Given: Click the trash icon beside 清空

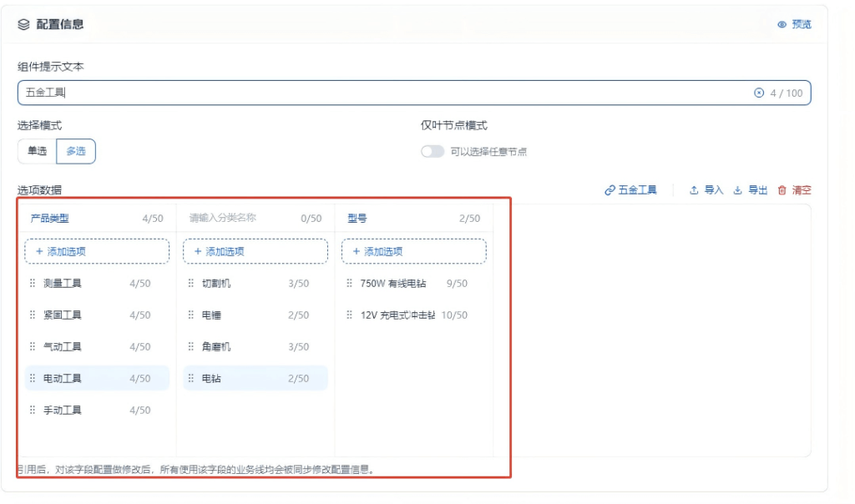Looking at the screenshot, I should (782, 190).
